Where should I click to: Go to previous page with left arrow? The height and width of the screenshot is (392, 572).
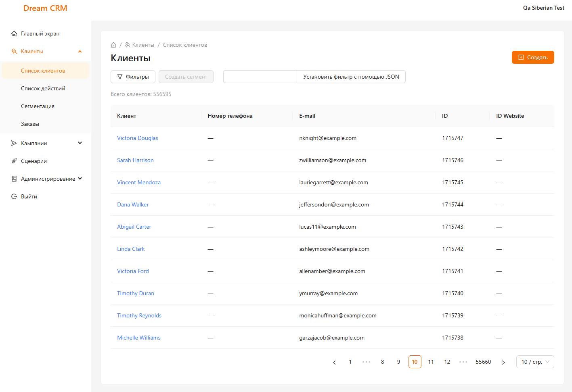pos(334,362)
